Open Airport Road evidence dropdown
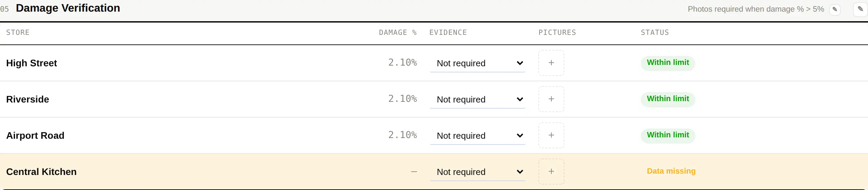The image size is (868, 190). click(x=477, y=136)
